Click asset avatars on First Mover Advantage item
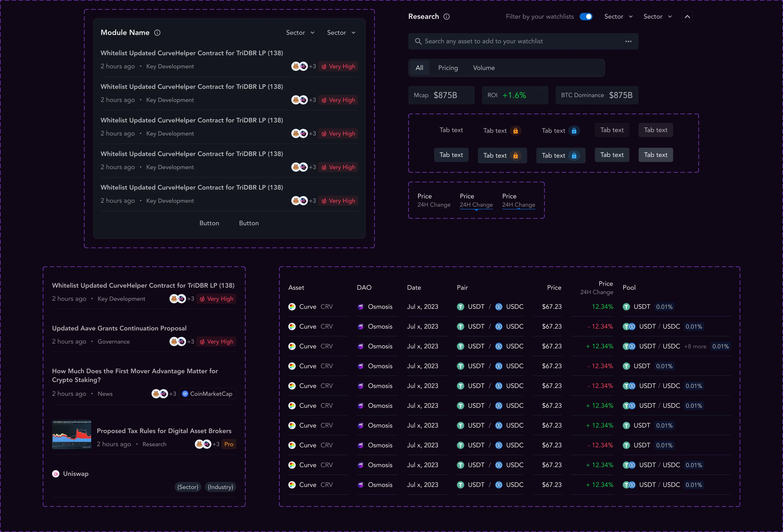Viewport: 783px width, 532px height. tap(160, 394)
